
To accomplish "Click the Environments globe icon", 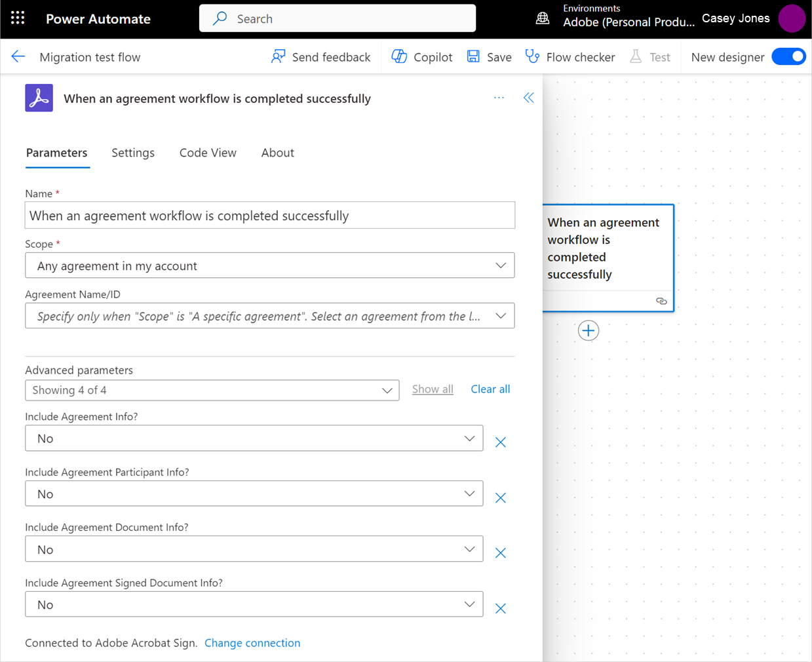I will [x=542, y=18].
